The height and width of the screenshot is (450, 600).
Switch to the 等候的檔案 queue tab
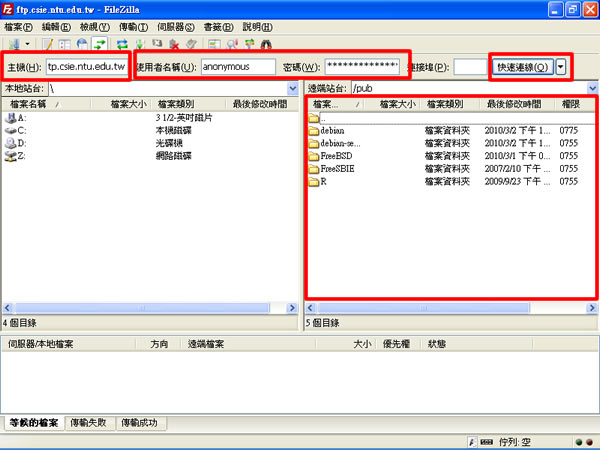pos(34,423)
